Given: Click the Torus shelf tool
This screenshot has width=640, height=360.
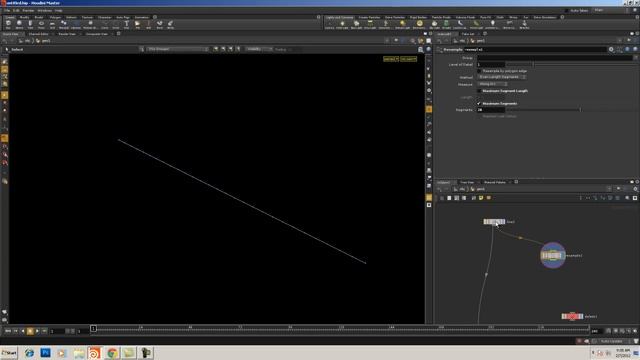Looking at the screenshot, I should coord(41,24).
